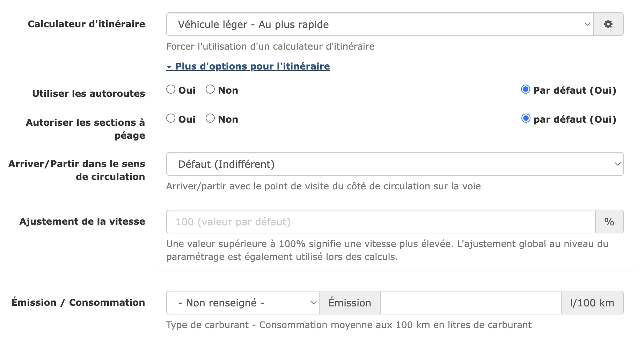Select 'Non' for Autoriser les sections à péage
Viewport: 644px width, 341px height.
click(210, 118)
